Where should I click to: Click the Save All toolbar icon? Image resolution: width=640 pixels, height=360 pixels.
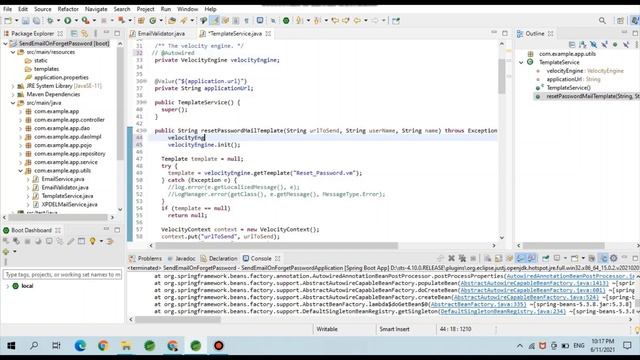[x=36, y=20]
